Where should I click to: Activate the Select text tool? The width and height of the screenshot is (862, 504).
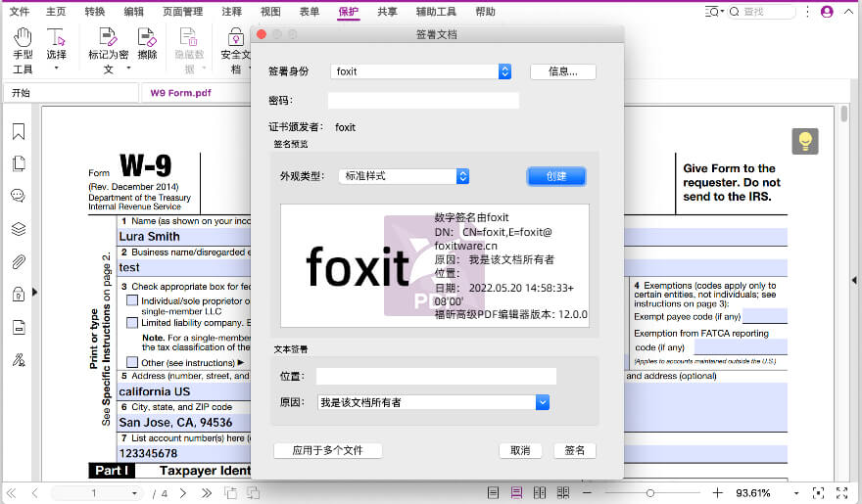(x=56, y=49)
